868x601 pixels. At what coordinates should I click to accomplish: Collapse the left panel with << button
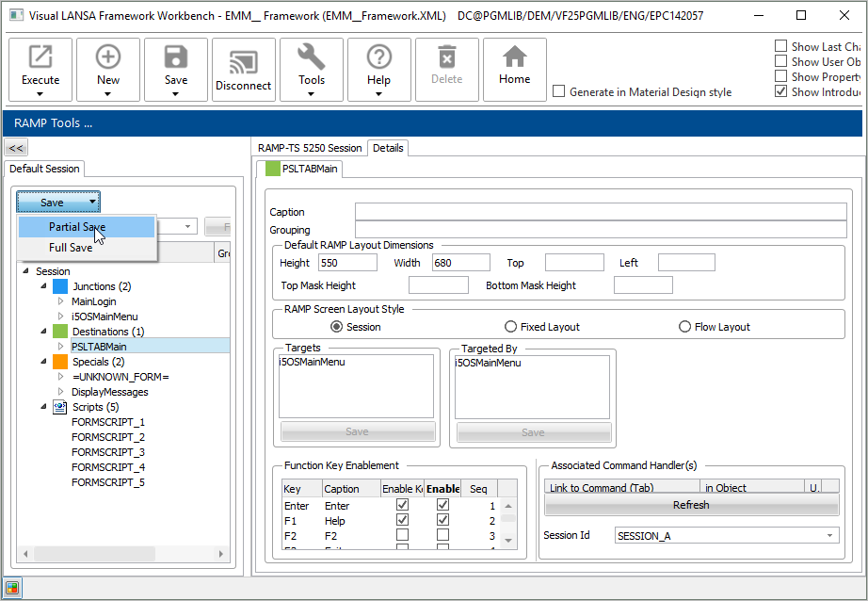pos(17,148)
